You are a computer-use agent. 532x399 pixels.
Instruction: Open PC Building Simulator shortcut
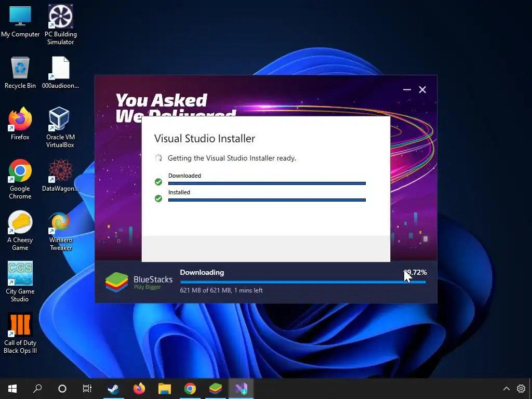[x=60, y=25]
